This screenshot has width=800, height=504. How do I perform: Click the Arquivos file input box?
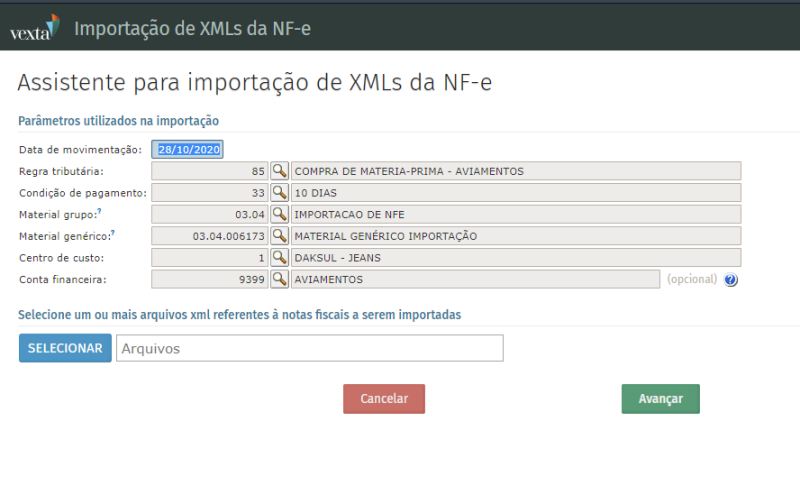click(x=309, y=348)
